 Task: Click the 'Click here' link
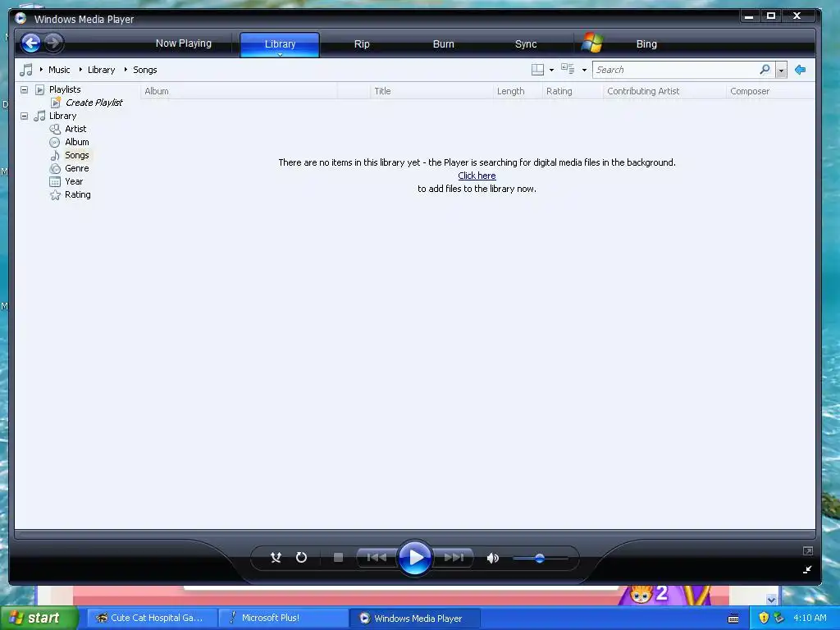coord(477,176)
